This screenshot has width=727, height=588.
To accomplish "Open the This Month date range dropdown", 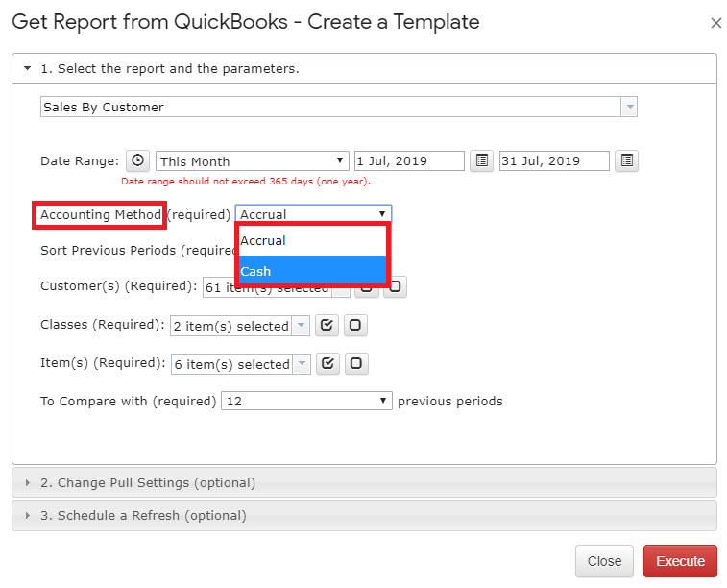I will [253, 160].
